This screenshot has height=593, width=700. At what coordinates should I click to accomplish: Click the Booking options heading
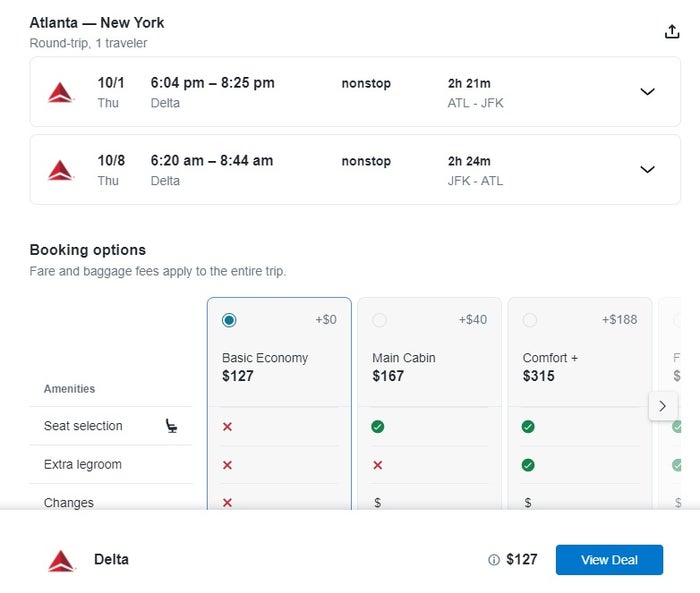(x=88, y=250)
